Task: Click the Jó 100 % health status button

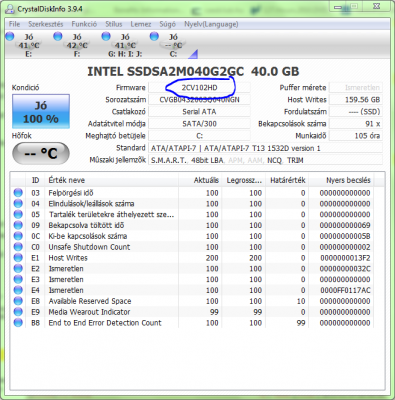Action: click(x=41, y=111)
